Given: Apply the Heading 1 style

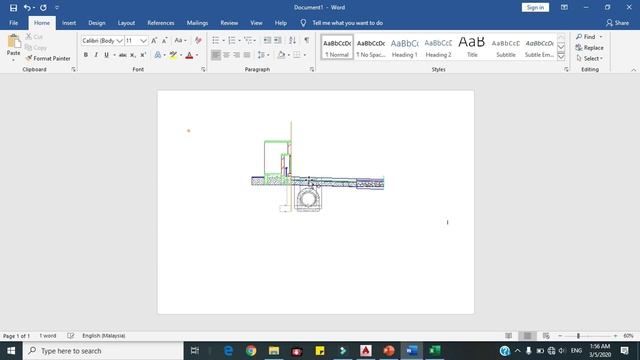Looking at the screenshot, I should click(404, 47).
